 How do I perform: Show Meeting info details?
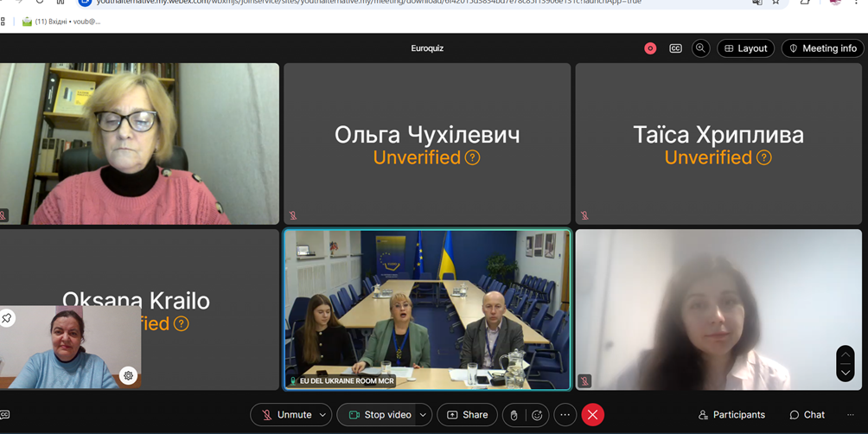pos(822,48)
